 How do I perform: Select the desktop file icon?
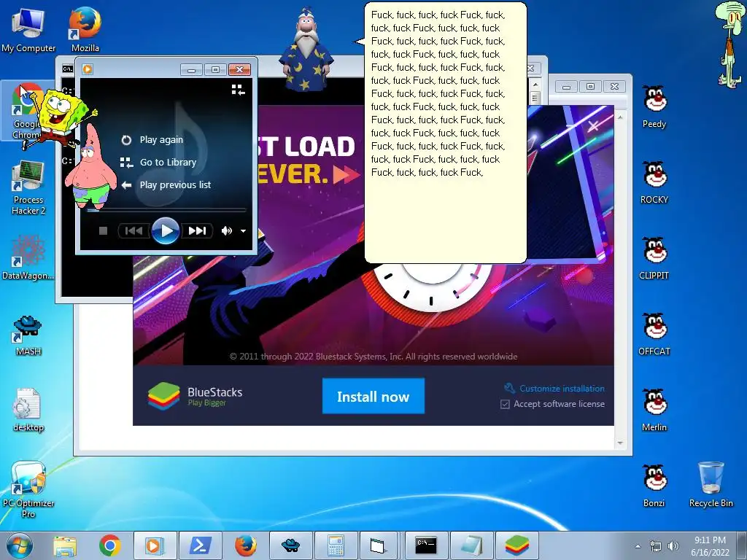coord(28,410)
